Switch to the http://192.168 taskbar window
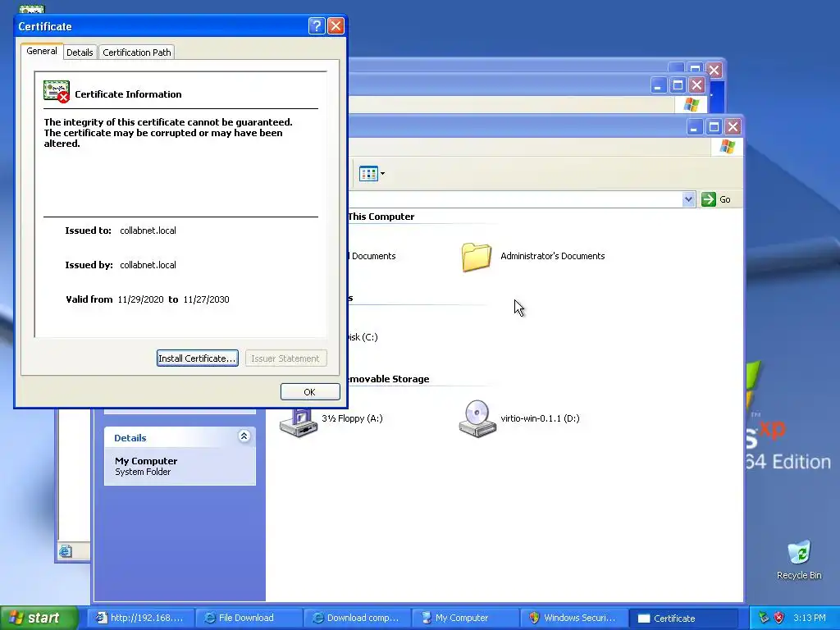 click(x=141, y=618)
